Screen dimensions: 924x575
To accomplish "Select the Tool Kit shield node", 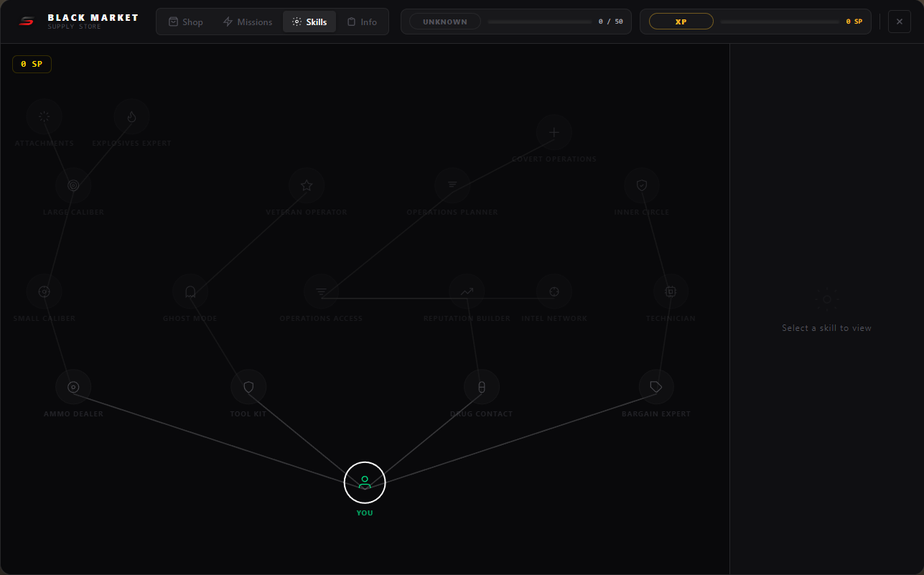I will pos(248,387).
